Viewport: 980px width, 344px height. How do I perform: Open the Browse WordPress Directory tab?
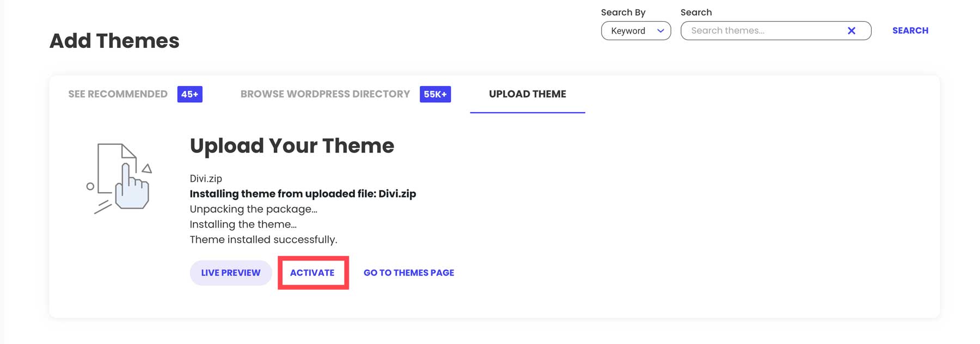pyautogui.click(x=325, y=94)
